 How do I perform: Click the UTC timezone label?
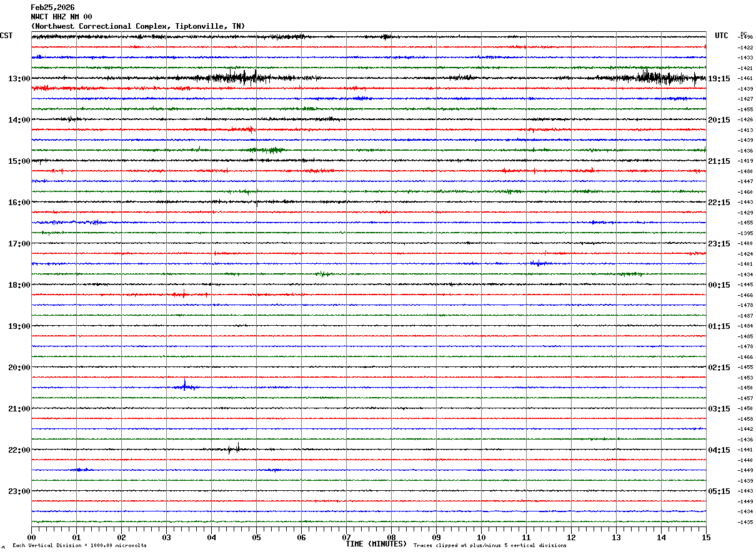[x=722, y=36]
